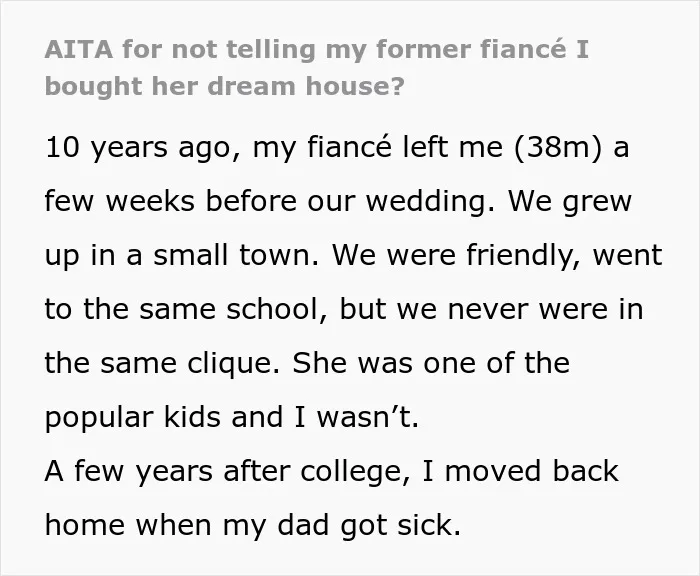Click the text '10 years ago'
The image size is (700, 576).
[143, 148]
